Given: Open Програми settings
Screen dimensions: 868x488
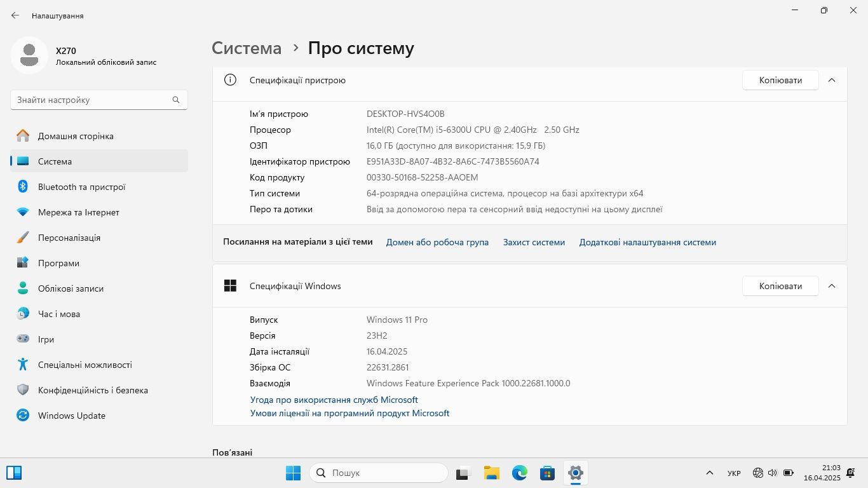Looking at the screenshot, I should click(x=99, y=263).
